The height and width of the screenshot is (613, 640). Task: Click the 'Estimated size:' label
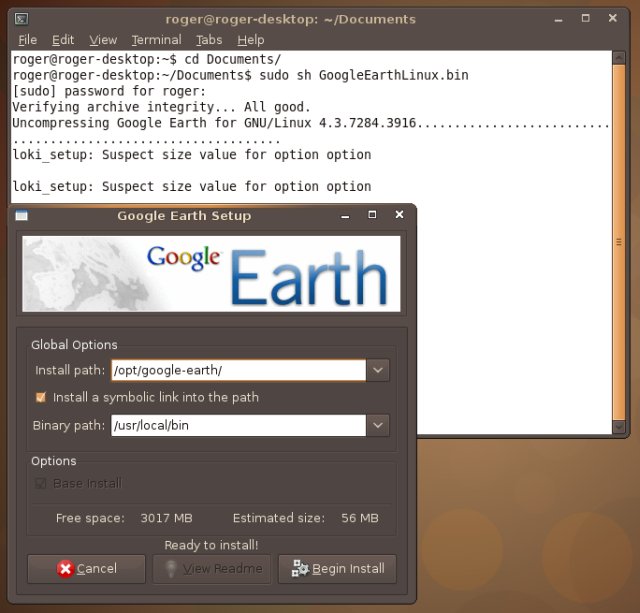(x=279, y=518)
